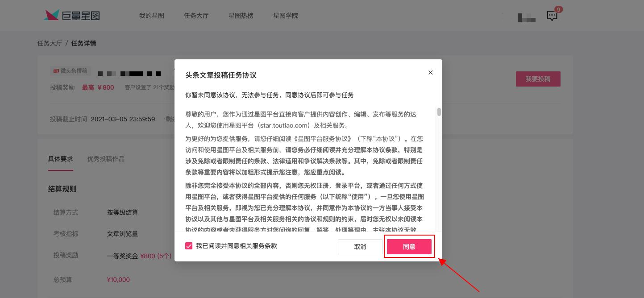644x298 pixels.
Task: Click the 任务大厅 breadcrumb link
Action: (x=50, y=43)
